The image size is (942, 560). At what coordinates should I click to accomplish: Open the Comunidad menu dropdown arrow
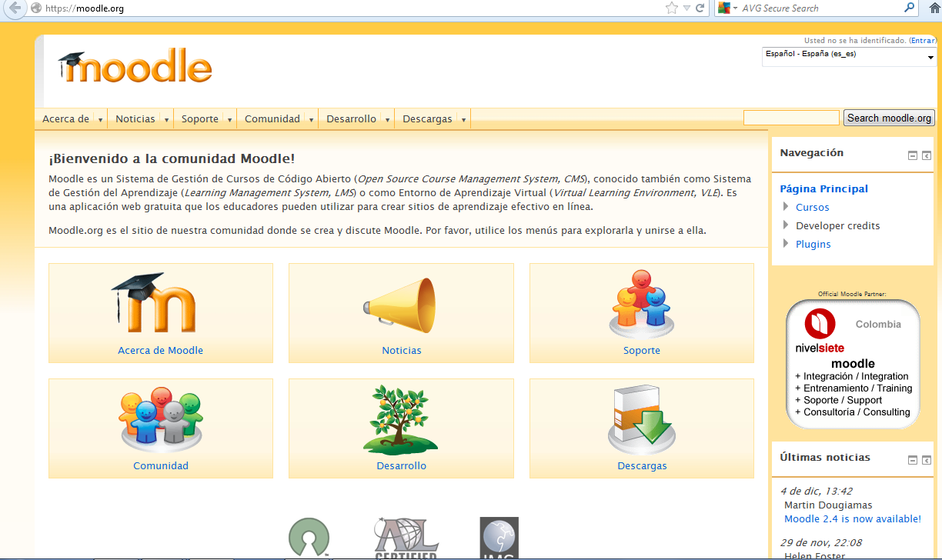(x=311, y=120)
